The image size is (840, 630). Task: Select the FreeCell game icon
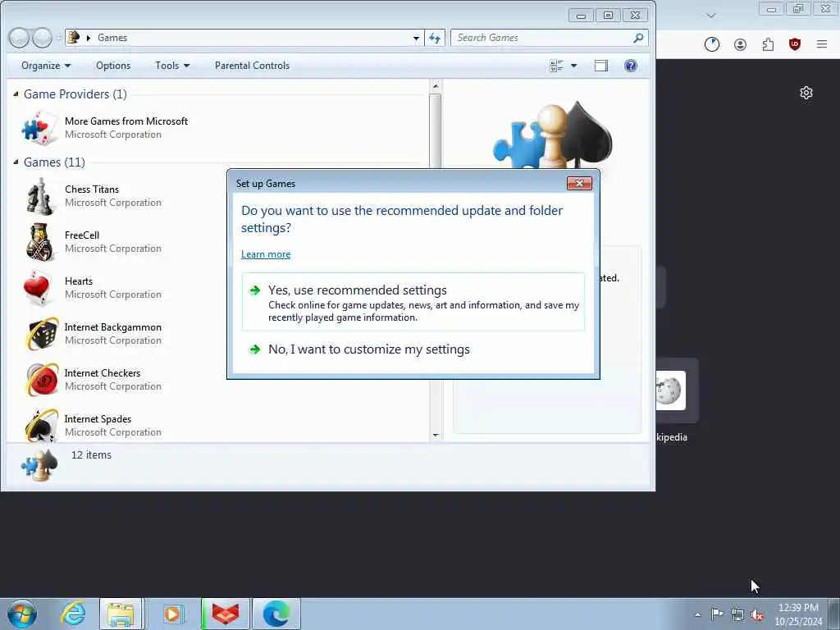coord(40,242)
